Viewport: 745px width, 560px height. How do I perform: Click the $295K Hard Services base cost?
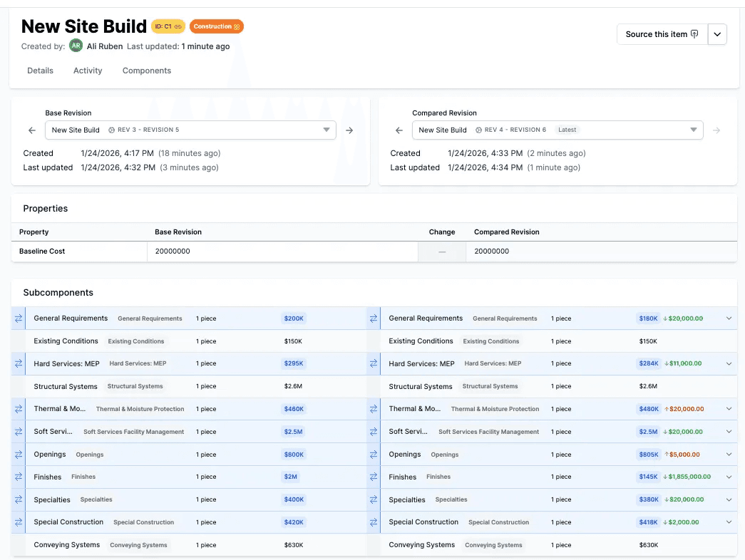[294, 363]
